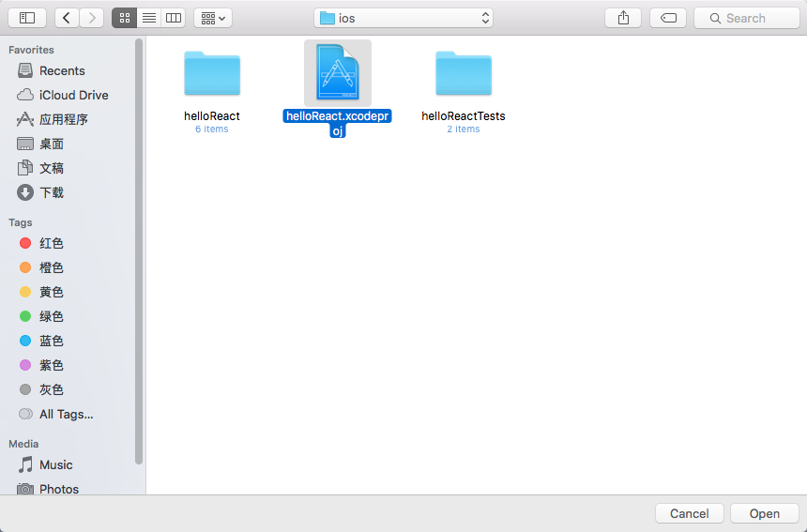Go forward to next folder
The image size is (807, 532).
tap(92, 18)
